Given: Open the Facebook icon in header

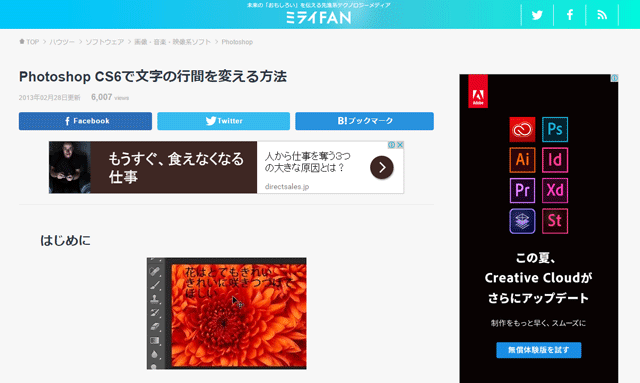Looking at the screenshot, I should tap(570, 15).
